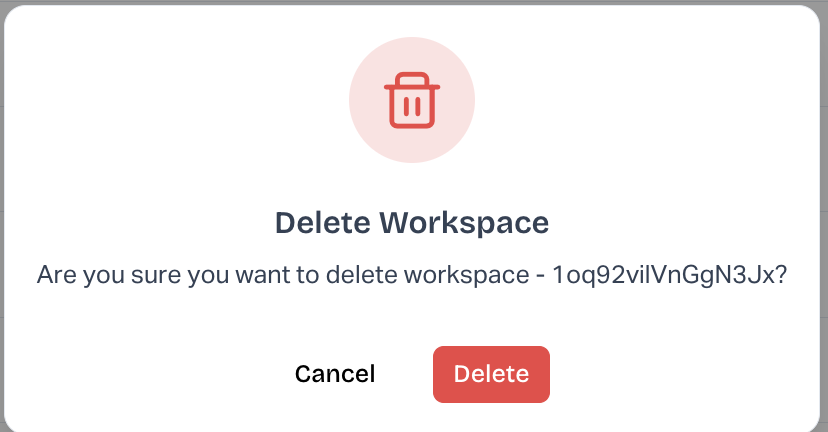Click the red trash can icon
The width and height of the screenshot is (828, 432).
pyautogui.click(x=411, y=100)
